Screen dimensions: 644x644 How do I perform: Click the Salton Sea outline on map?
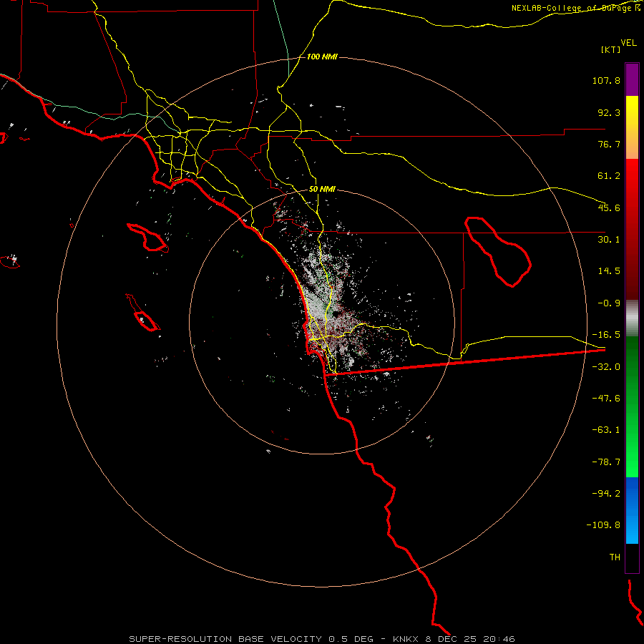coord(498,251)
